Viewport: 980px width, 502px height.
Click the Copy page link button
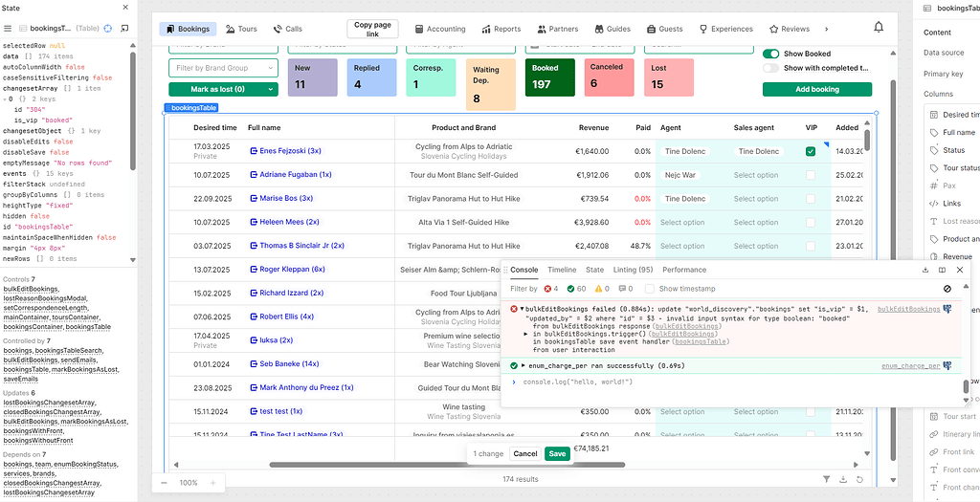point(372,30)
